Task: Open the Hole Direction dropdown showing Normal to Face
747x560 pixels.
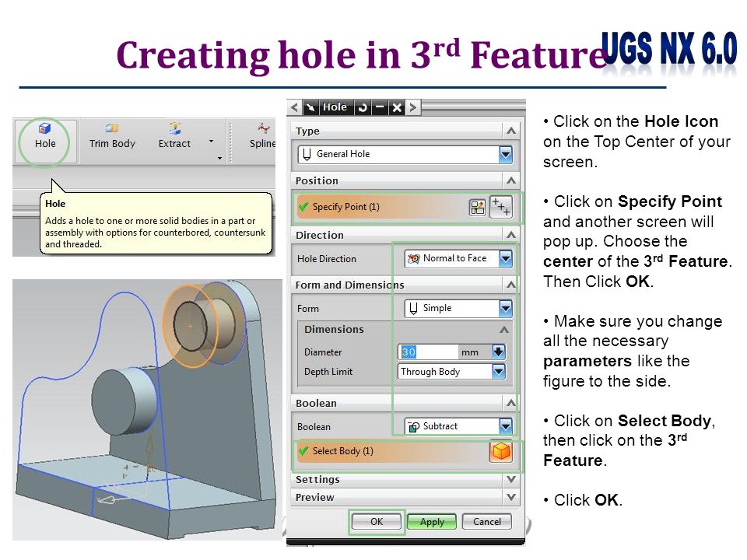Action: (458, 258)
